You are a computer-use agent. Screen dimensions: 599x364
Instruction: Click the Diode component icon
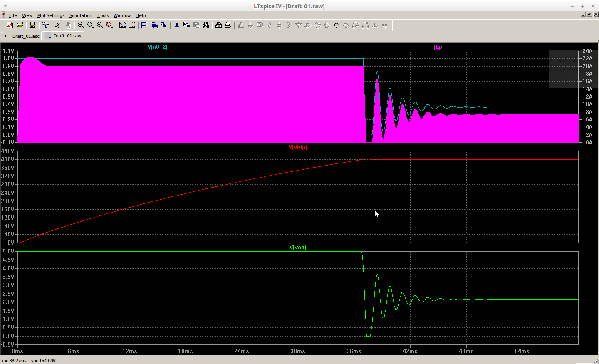[x=298, y=25]
